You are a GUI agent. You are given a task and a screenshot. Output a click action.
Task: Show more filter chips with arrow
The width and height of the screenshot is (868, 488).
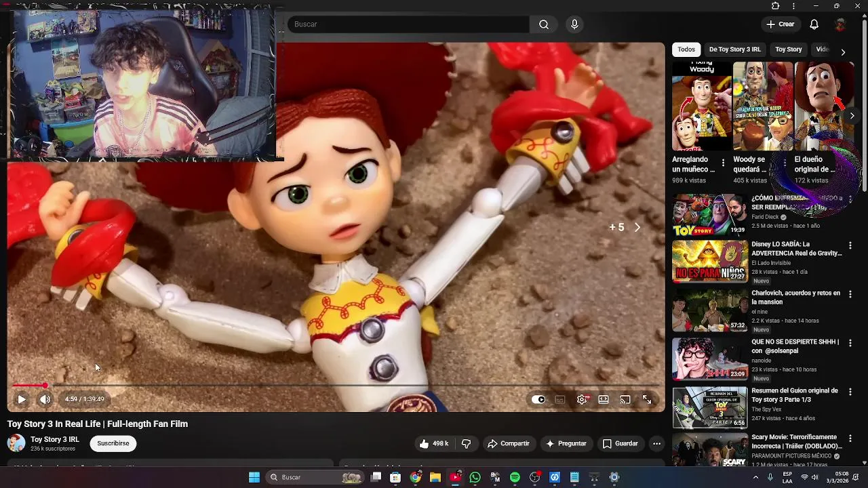click(x=843, y=52)
